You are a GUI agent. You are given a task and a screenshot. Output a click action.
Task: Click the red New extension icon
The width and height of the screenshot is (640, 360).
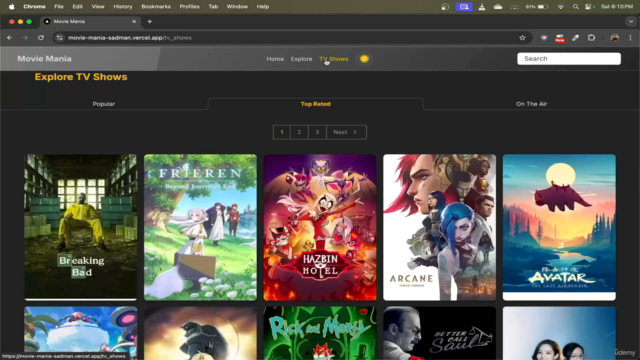coord(560,38)
